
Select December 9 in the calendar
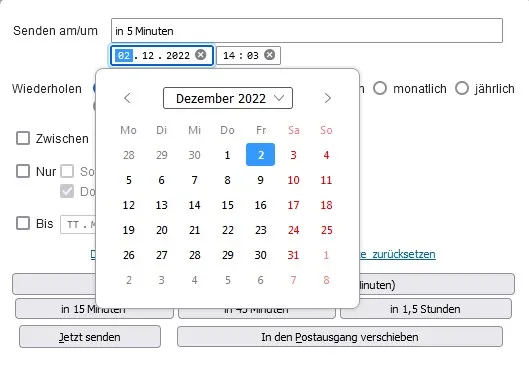click(x=260, y=180)
